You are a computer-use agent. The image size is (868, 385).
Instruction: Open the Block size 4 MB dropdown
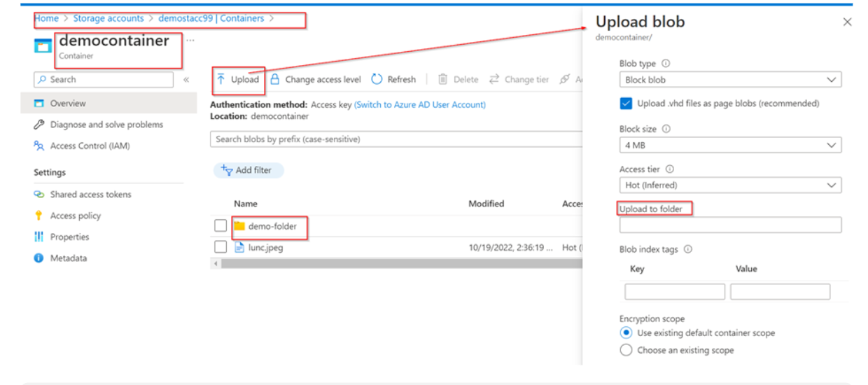coord(730,145)
